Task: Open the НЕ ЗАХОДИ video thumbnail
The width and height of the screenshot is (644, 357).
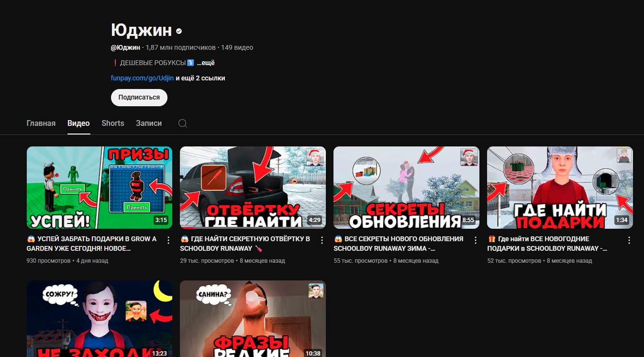Action: click(x=100, y=319)
